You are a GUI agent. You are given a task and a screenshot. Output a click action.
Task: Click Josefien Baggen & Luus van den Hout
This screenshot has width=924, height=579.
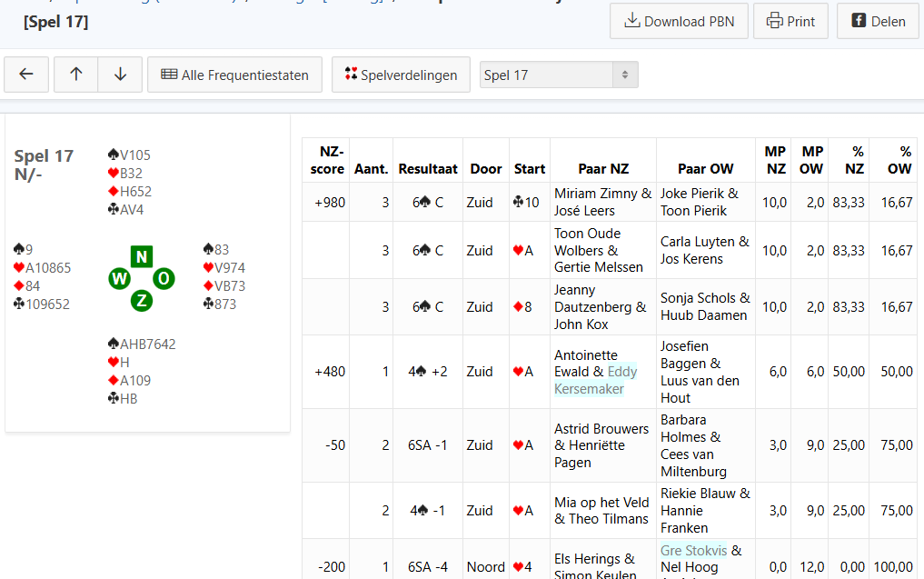point(705,372)
